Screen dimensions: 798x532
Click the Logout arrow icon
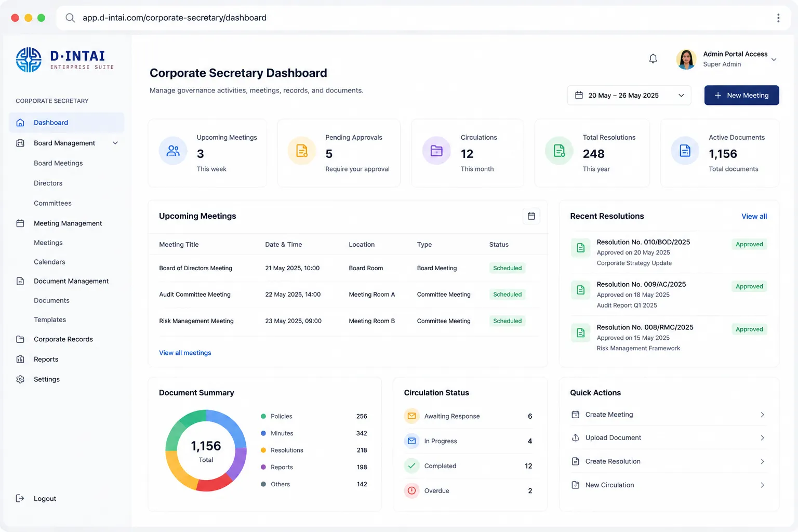point(20,499)
